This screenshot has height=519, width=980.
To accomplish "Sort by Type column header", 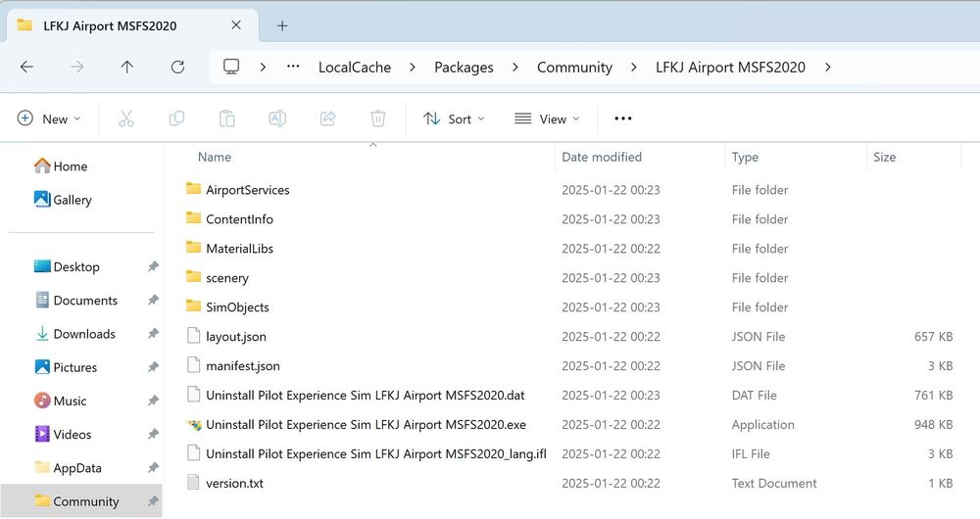I will pos(745,158).
